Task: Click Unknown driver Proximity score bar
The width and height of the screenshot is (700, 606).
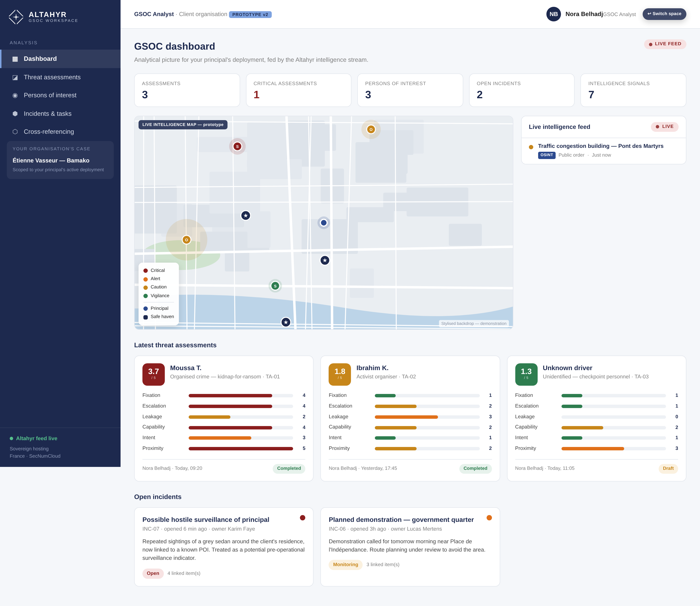Action: pos(613,448)
